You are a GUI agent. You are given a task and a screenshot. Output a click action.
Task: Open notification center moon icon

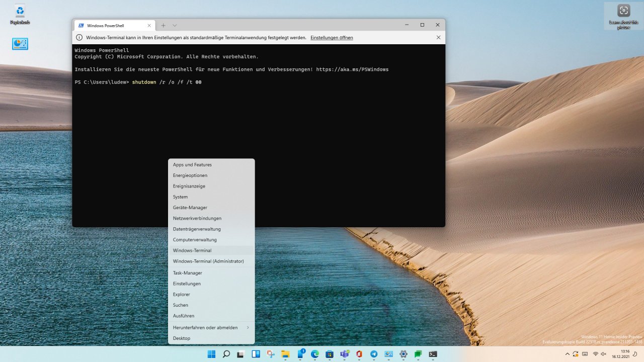tap(635, 354)
